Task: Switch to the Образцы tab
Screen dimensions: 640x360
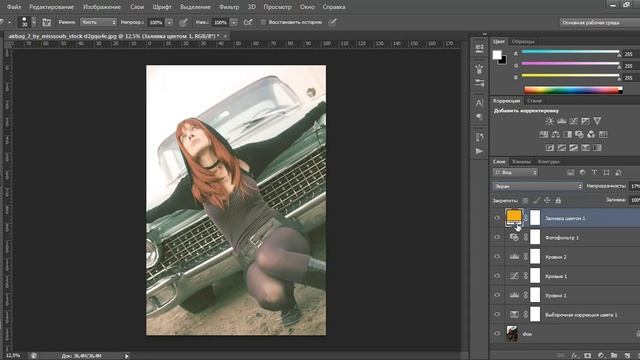Action: point(523,41)
